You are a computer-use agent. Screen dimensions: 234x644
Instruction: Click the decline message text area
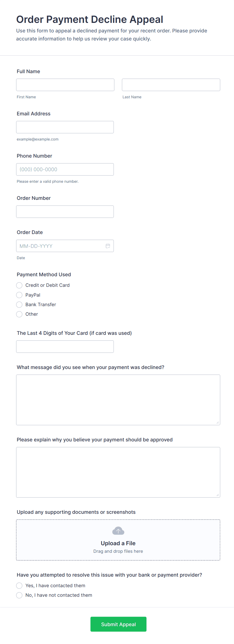click(118, 400)
